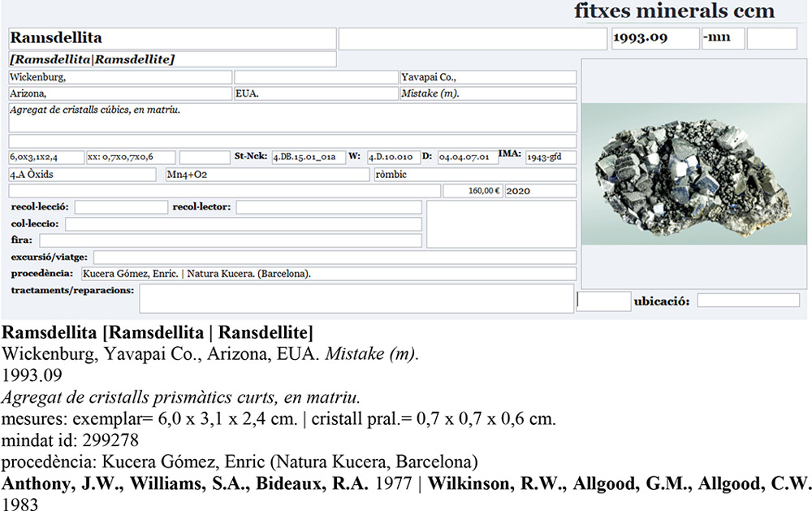Click the 'tractaments/reparacions:' label
Viewport: 812px width, 511px height.
72,290
